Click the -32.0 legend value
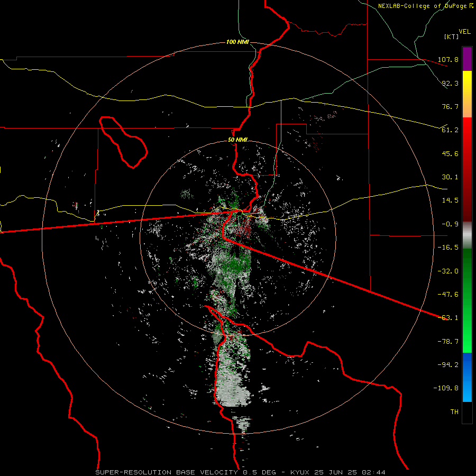Image resolution: width=476 pixels, height=476 pixels. click(448, 271)
